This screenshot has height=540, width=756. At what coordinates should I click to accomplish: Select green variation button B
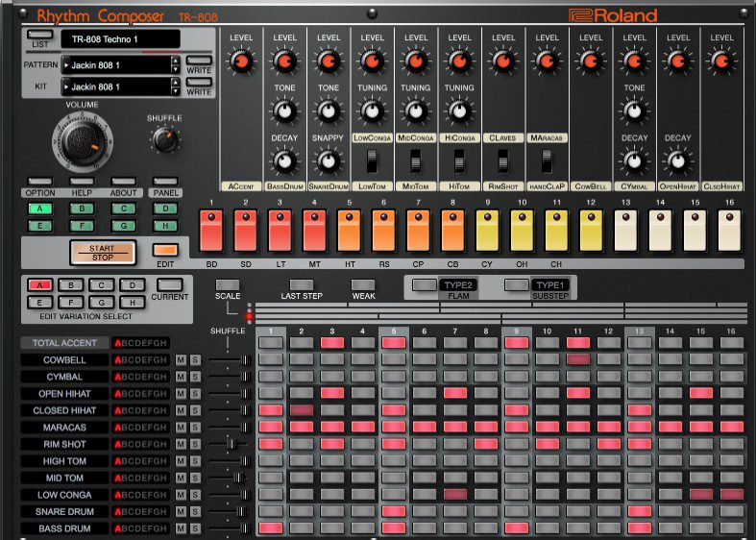[x=82, y=209]
